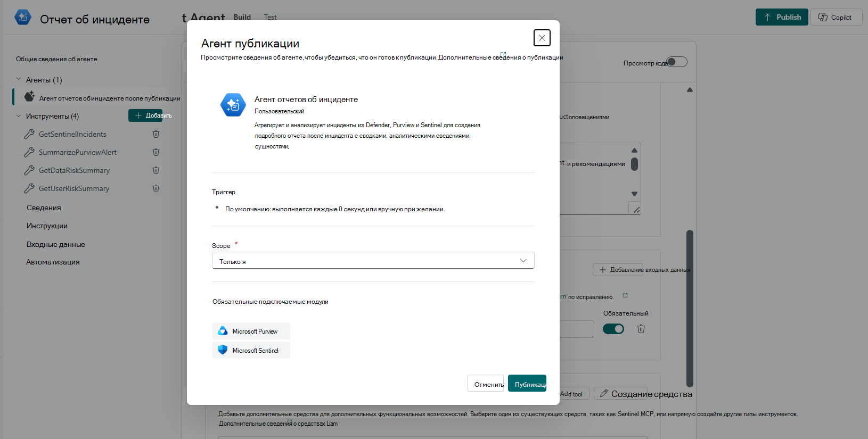Go to the Сведения section

click(x=44, y=208)
